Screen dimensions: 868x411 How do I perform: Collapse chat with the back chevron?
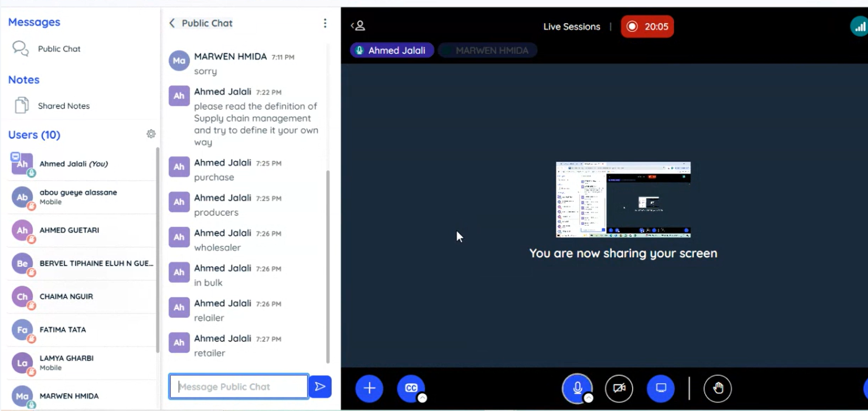172,23
